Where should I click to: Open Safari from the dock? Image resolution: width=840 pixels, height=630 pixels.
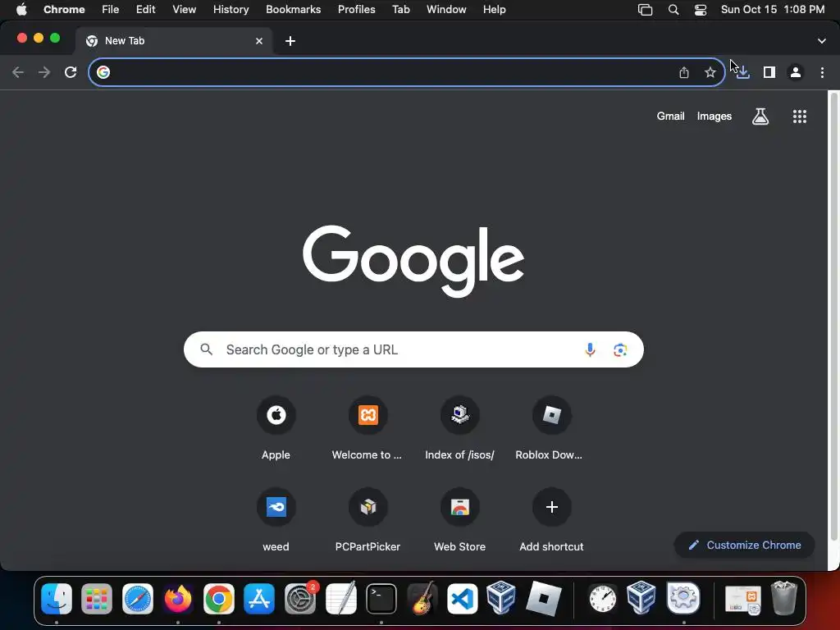[x=138, y=598]
